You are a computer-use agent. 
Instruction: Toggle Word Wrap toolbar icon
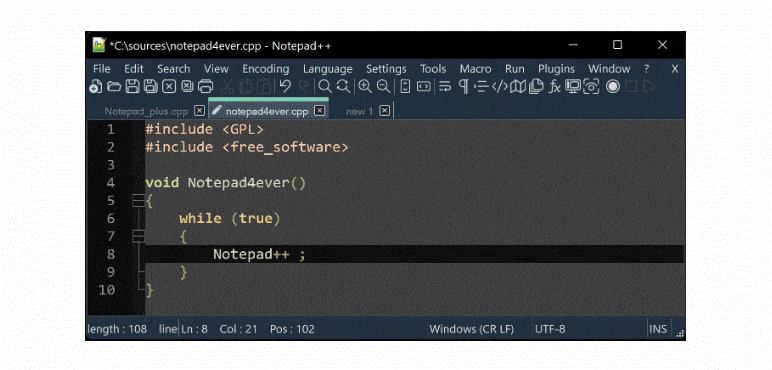coord(445,87)
